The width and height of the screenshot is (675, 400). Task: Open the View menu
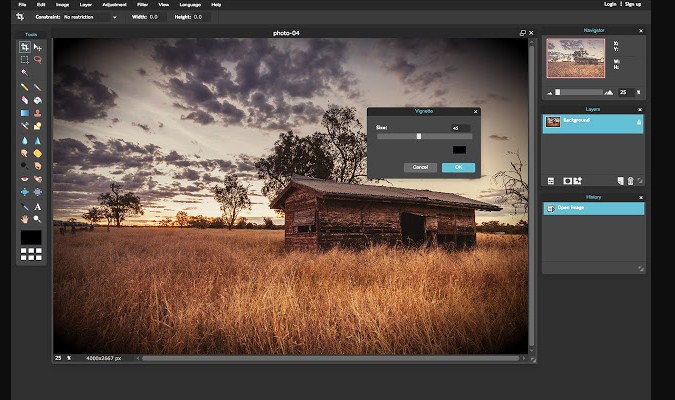164,5
